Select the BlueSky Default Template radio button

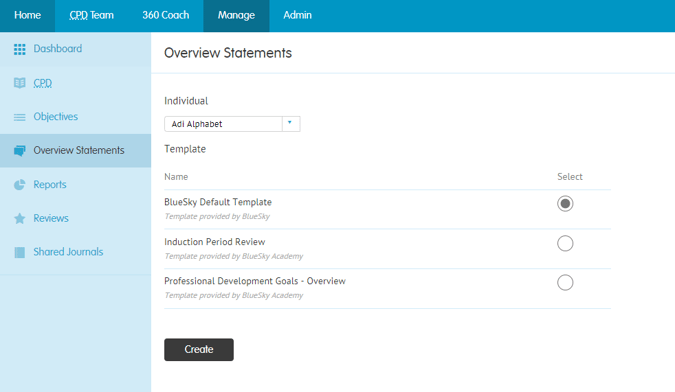(565, 204)
